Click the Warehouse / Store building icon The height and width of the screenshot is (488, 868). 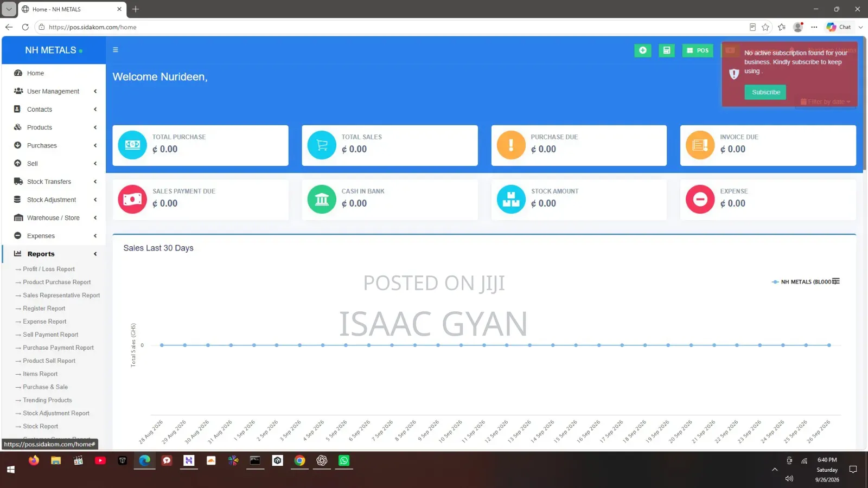[x=18, y=218]
